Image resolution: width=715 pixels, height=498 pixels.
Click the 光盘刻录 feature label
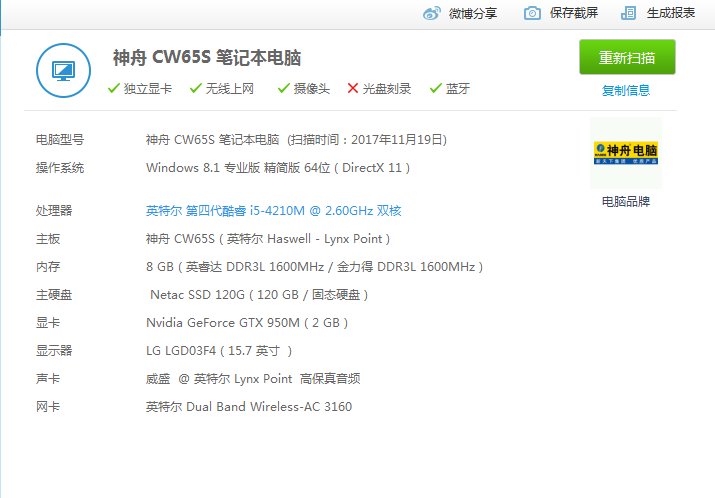(x=387, y=88)
